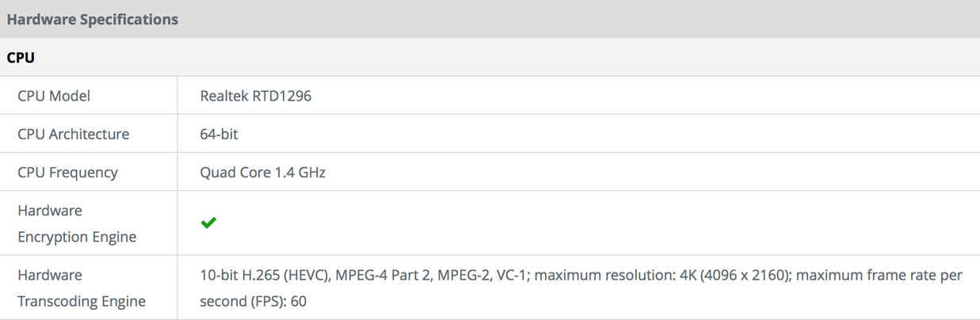Click the Hardware Encryption Engine label
Image resolution: width=980 pixels, height=320 pixels.
click(x=77, y=223)
